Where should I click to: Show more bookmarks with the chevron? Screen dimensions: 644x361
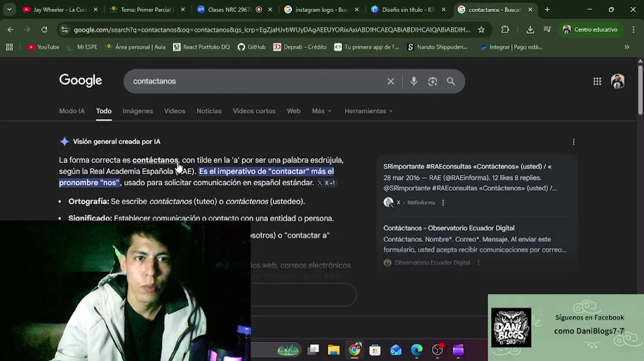pos(626,47)
